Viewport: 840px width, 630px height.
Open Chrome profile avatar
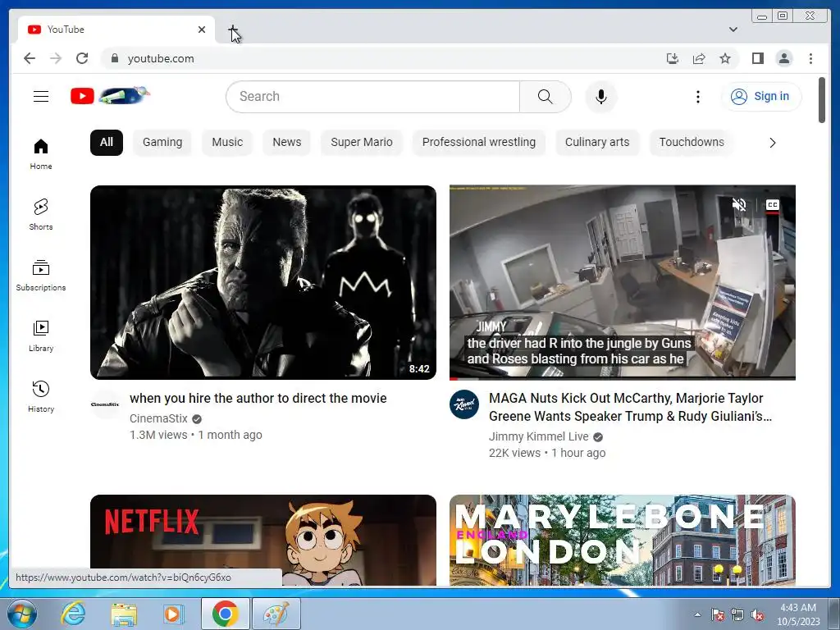click(783, 58)
